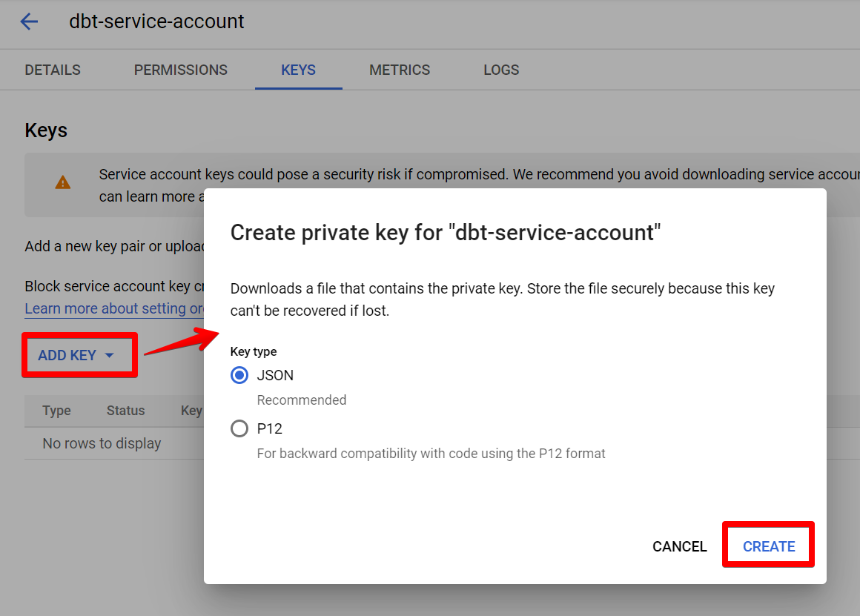860x616 pixels.
Task: Click the back arrow beside dbt-service-account
Action: click(x=29, y=21)
